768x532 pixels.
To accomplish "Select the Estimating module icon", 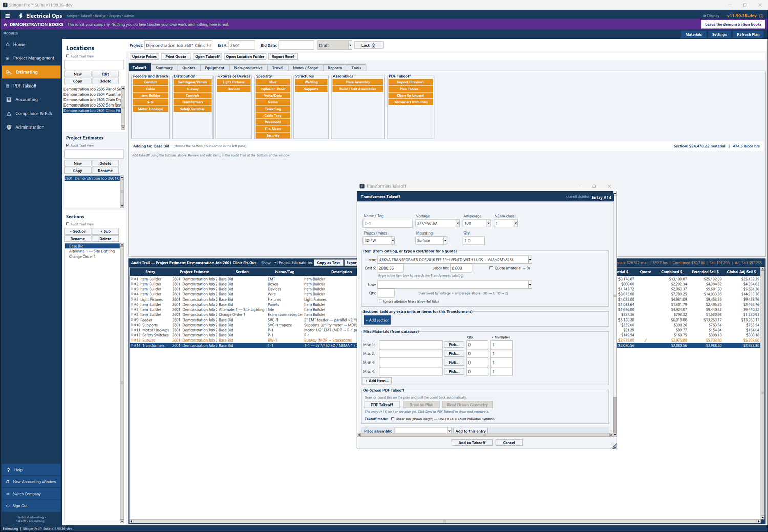I will click(9, 72).
